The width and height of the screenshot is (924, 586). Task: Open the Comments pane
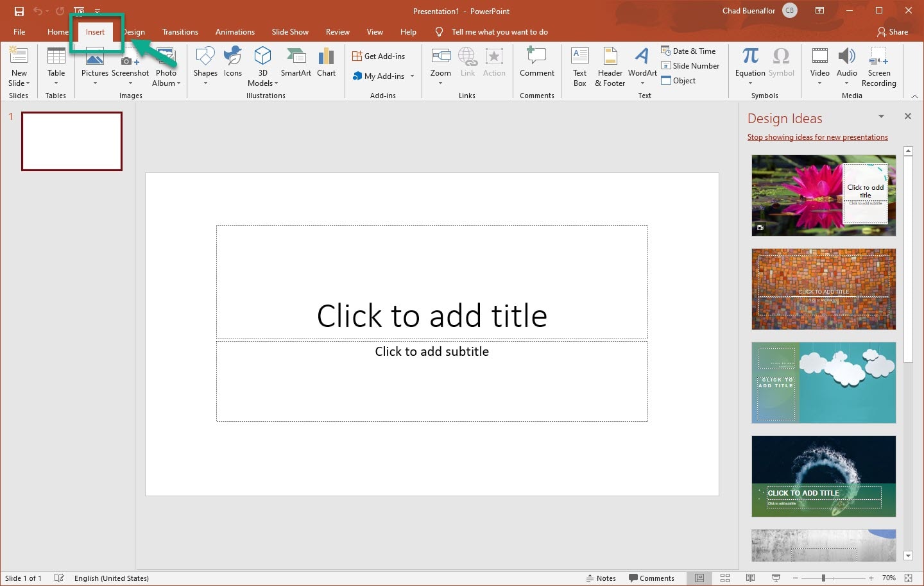point(652,578)
